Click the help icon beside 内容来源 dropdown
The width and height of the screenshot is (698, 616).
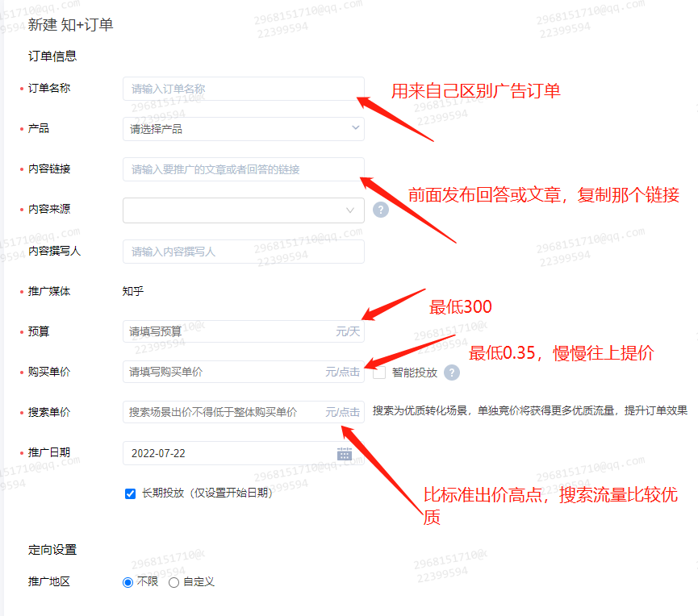381,210
